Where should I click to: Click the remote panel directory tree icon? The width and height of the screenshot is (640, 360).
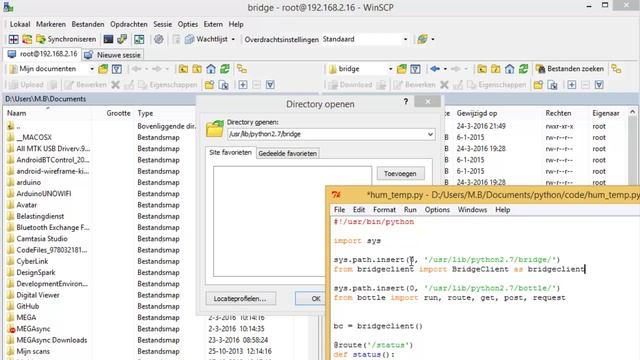(616, 69)
